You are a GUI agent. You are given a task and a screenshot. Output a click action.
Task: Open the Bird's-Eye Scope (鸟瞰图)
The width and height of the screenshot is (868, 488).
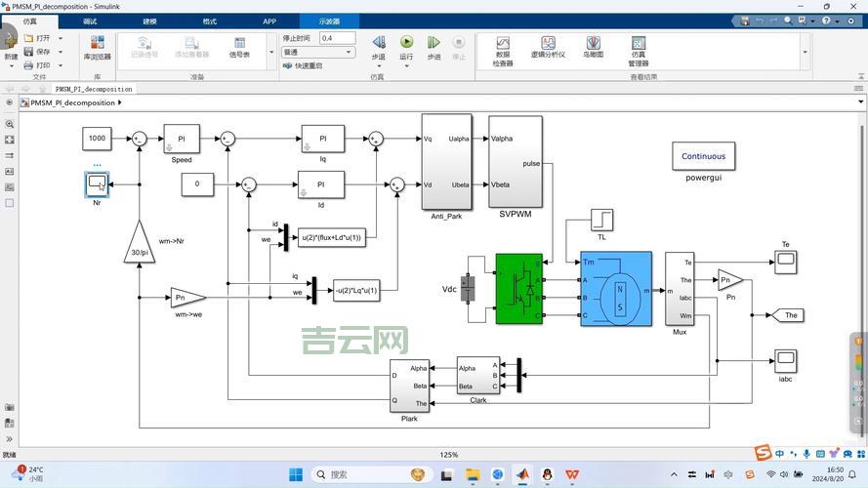(x=593, y=49)
